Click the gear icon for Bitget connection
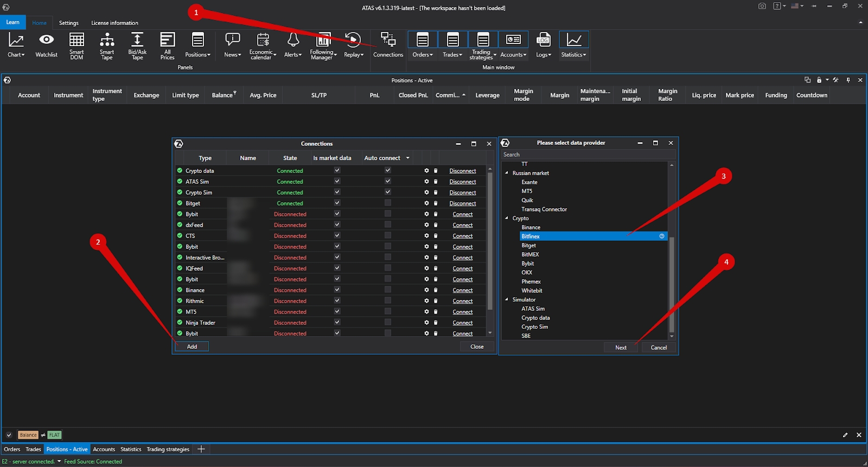This screenshot has width=868, height=467. [x=426, y=203]
